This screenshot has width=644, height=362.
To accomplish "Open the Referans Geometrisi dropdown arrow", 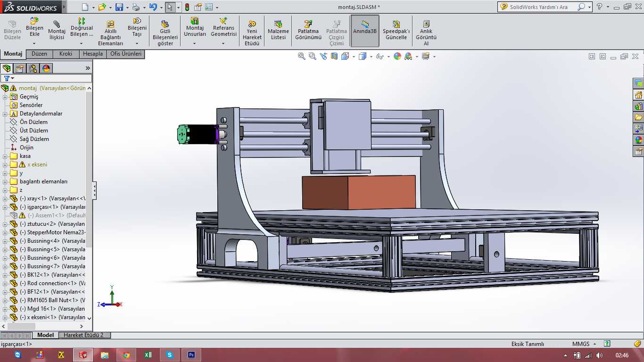I will [223, 43].
